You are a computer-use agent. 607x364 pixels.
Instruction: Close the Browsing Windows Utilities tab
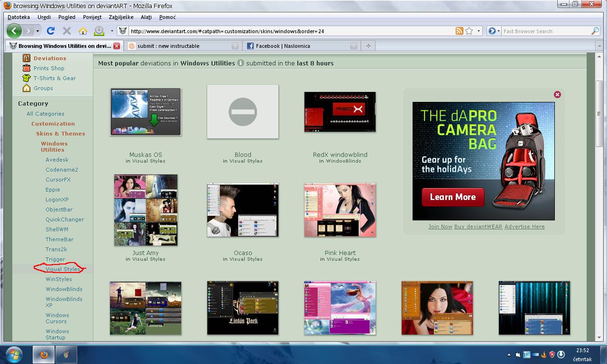coord(117,46)
